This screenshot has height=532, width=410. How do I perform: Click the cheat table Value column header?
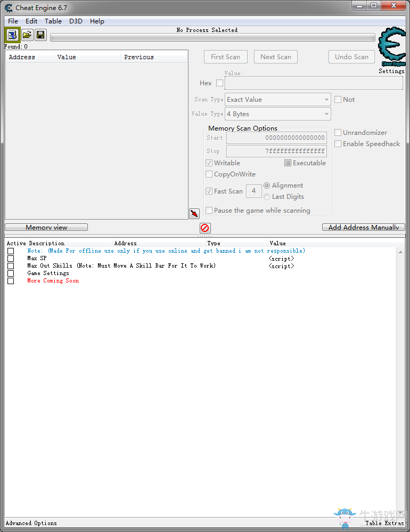[x=335, y=243]
